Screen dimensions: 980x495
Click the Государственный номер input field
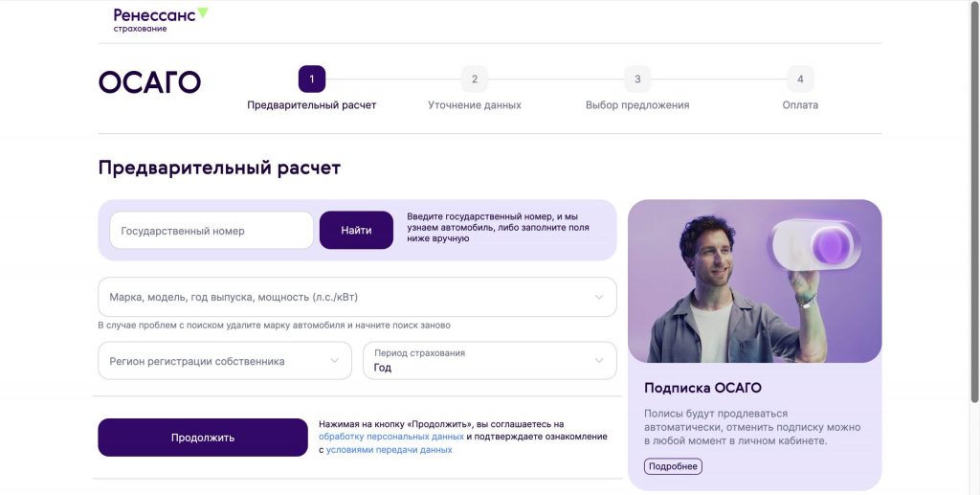point(211,231)
